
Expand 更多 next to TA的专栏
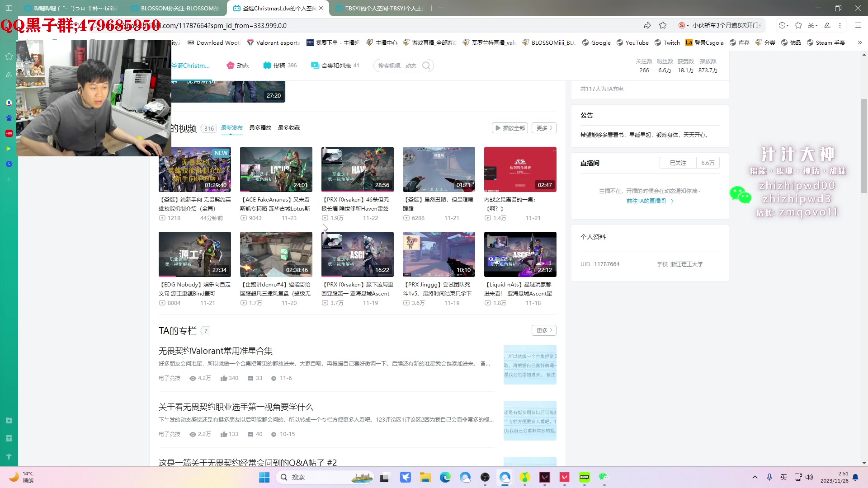pos(544,330)
